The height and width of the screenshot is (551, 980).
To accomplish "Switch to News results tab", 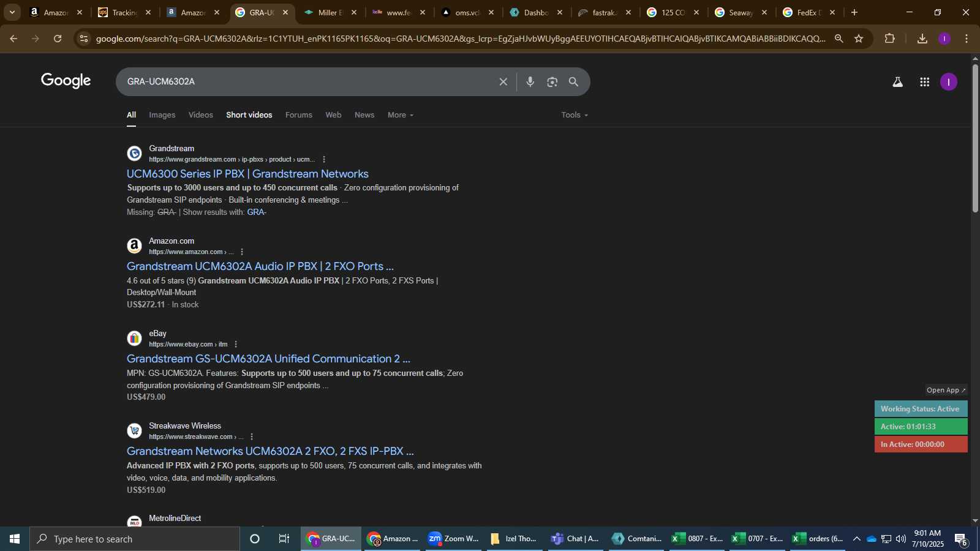I will (364, 115).
